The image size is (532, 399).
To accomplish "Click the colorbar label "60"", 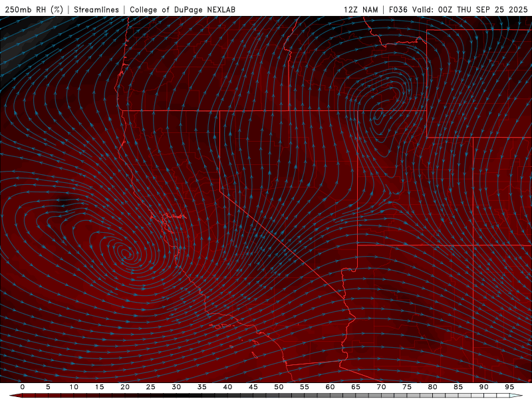I will click(x=330, y=387).
